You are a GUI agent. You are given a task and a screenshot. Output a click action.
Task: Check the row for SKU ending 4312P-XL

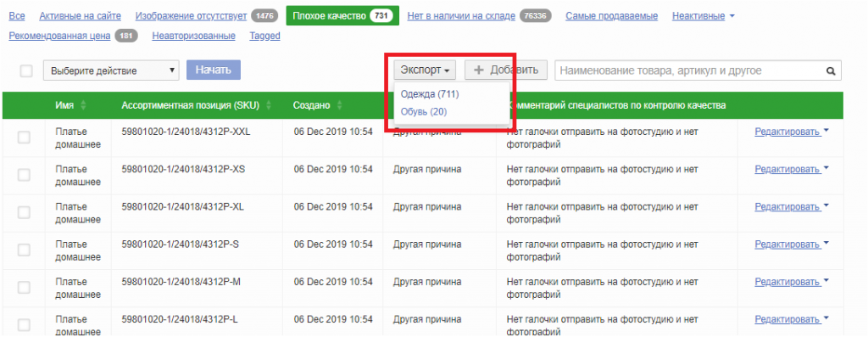24,213
